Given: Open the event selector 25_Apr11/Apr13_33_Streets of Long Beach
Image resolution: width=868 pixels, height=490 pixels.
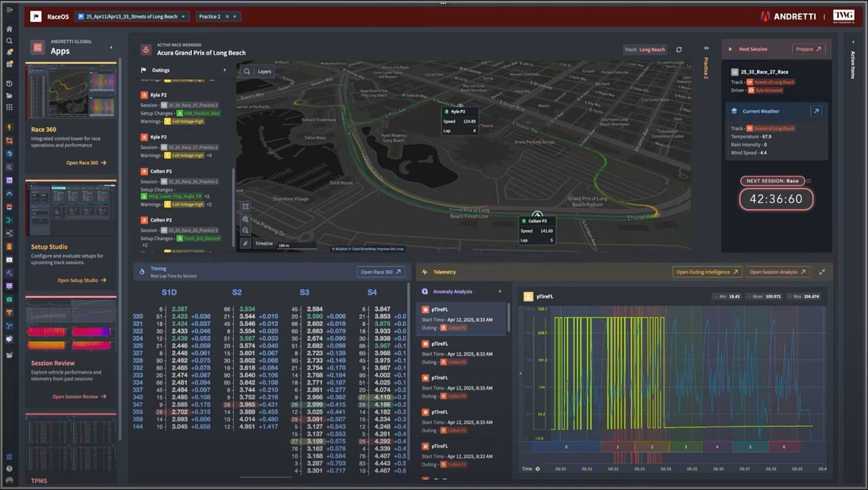Looking at the screenshot, I should pyautogui.click(x=132, y=17).
